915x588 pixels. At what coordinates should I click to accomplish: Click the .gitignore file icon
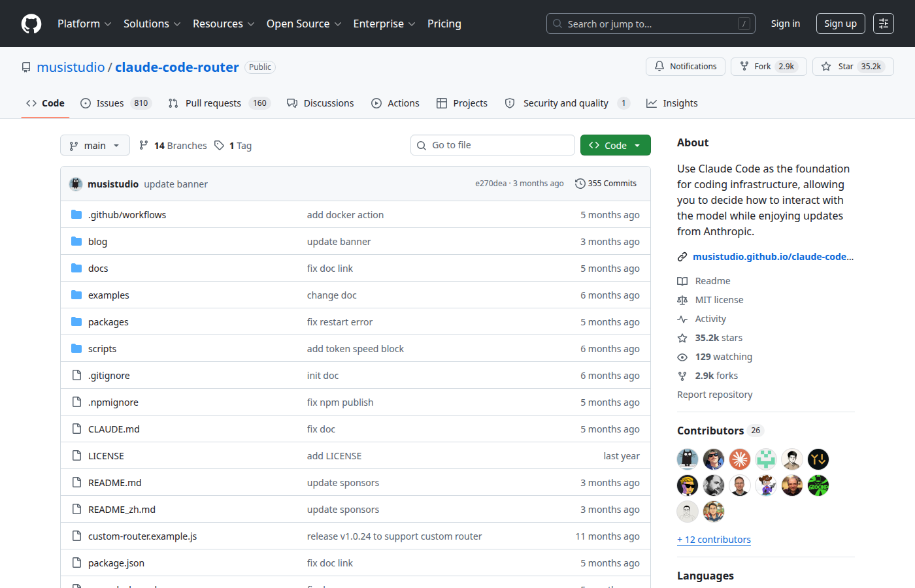coord(76,375)
